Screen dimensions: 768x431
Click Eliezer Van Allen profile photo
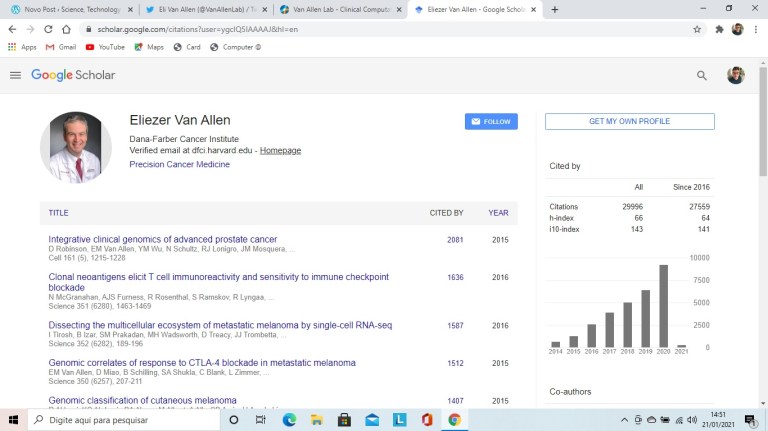click(76, 147)
